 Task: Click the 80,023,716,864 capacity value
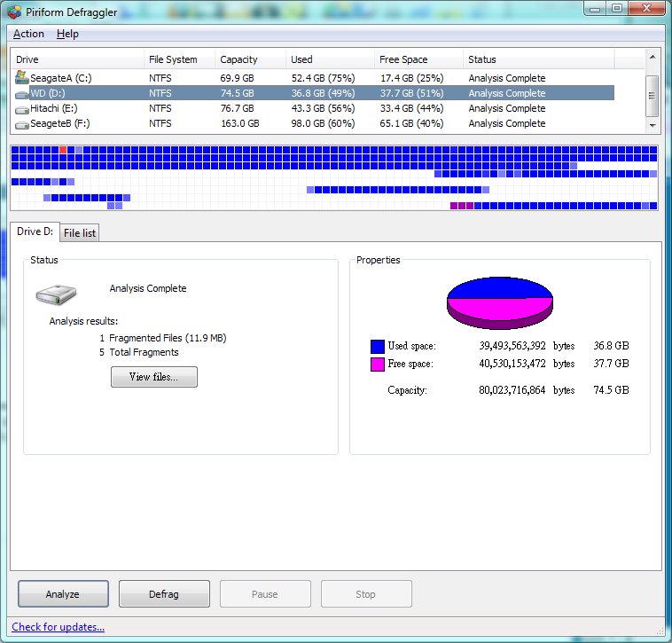(x=512, y=390)
